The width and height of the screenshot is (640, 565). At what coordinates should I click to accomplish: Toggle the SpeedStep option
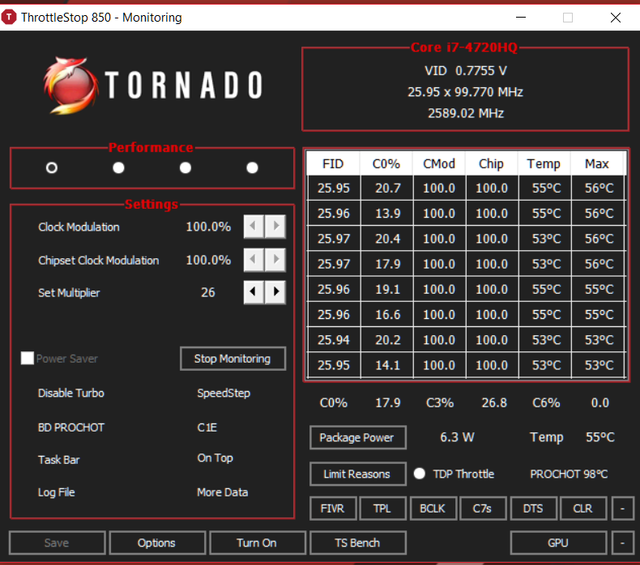click(x=224, y=393)
